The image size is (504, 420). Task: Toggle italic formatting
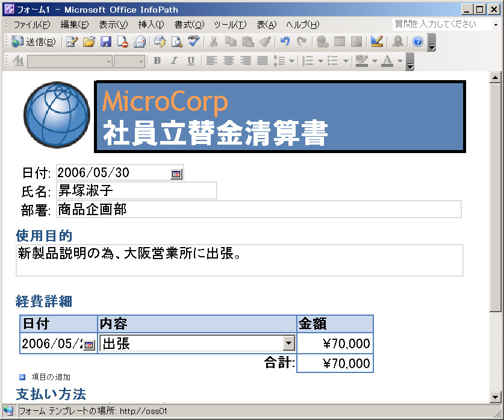(174, 60)
